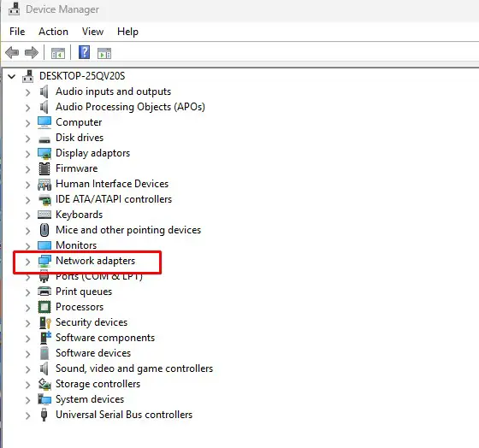479x448 pixels.
Task: Select the Human Interface Devices entry
Action: (112, 184)
